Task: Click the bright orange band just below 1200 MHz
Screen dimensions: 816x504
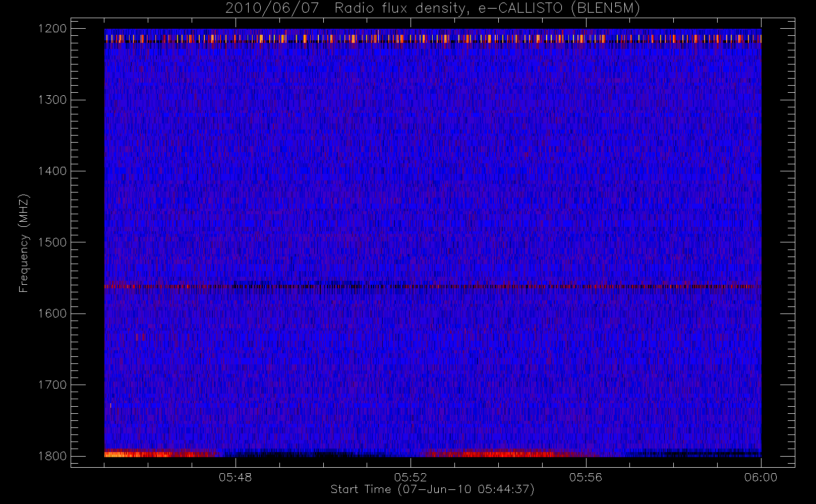Action: point(433,39)
